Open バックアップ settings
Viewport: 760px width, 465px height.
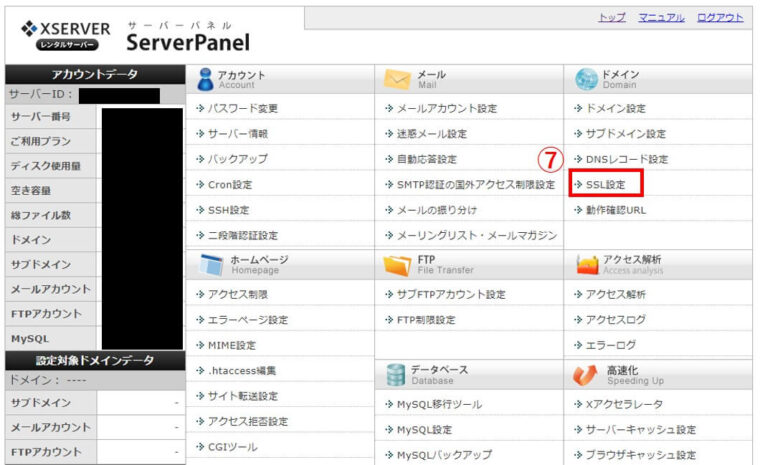(238, 159)
